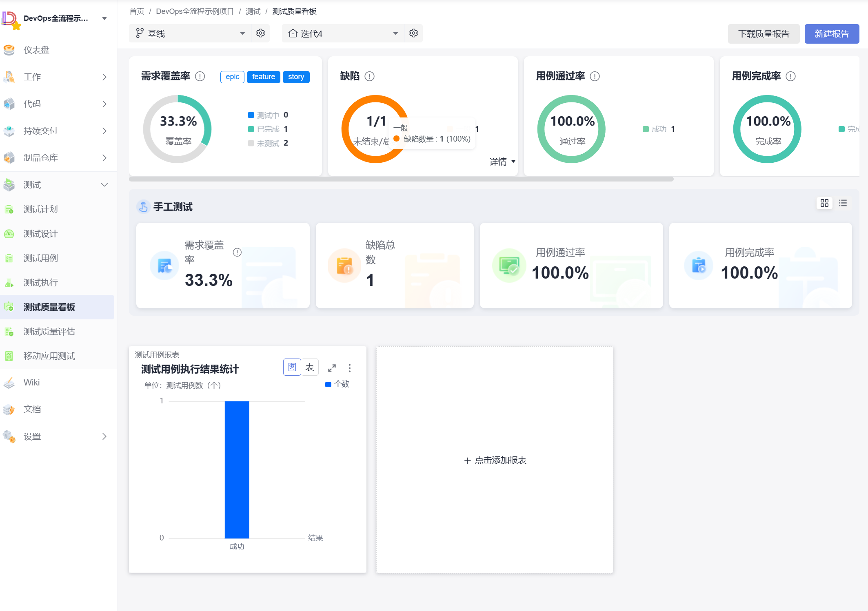Screen dimensions: 868x611
Task: Click the 新建报告 button
Action: click(831, 33)
